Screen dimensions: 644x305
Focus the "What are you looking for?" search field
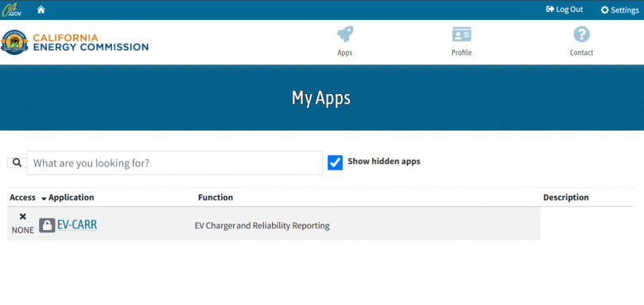[175, 163]
